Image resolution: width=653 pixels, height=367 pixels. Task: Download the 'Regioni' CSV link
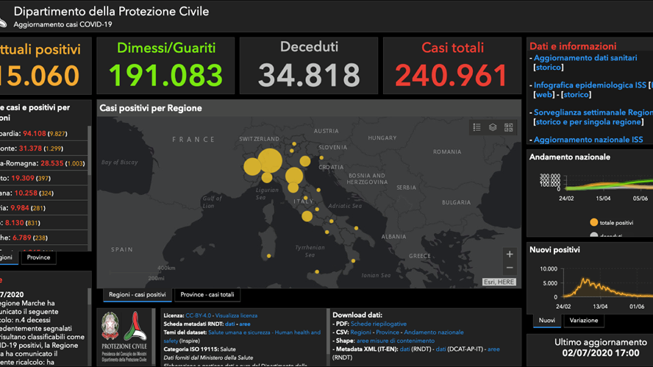pyautogui.click(x=361, y=332)
